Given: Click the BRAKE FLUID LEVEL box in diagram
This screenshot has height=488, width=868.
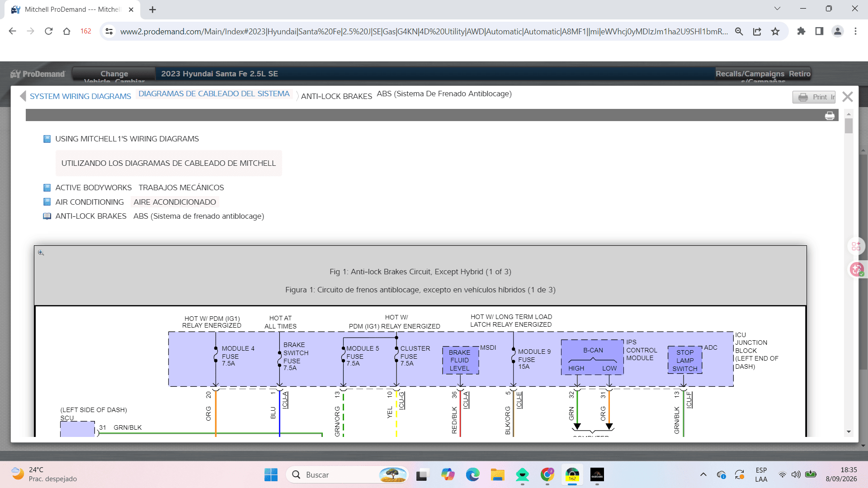Looking at the screenshot, I should point(460,361).
